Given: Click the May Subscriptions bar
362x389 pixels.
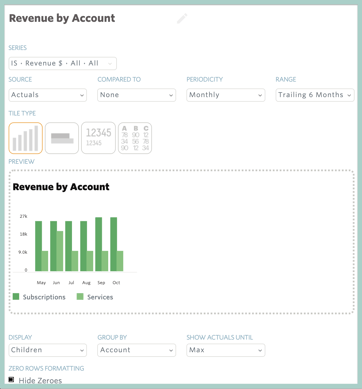Looking at the screenshot, I should click(x=39, y=246).
